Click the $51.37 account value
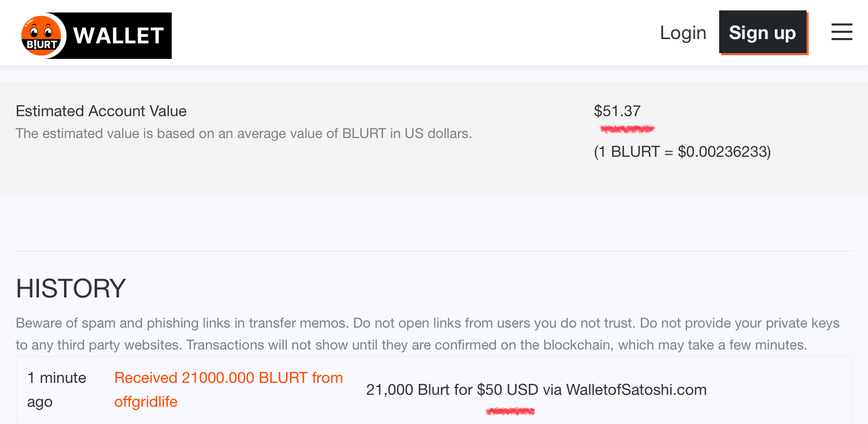 click(x=617, y=111)
